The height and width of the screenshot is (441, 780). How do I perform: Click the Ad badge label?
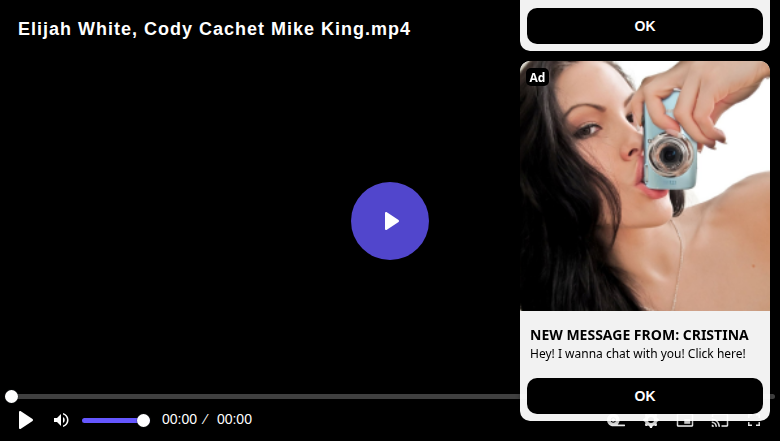pyautogui.click(x=537, y=78)
